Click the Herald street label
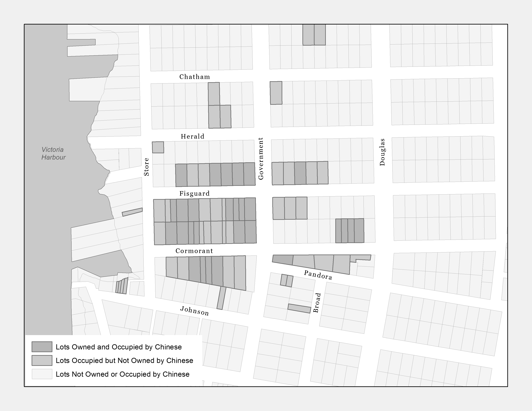Image resolution: width=532 pixels, height=411 pixels. tap(192, 137)
